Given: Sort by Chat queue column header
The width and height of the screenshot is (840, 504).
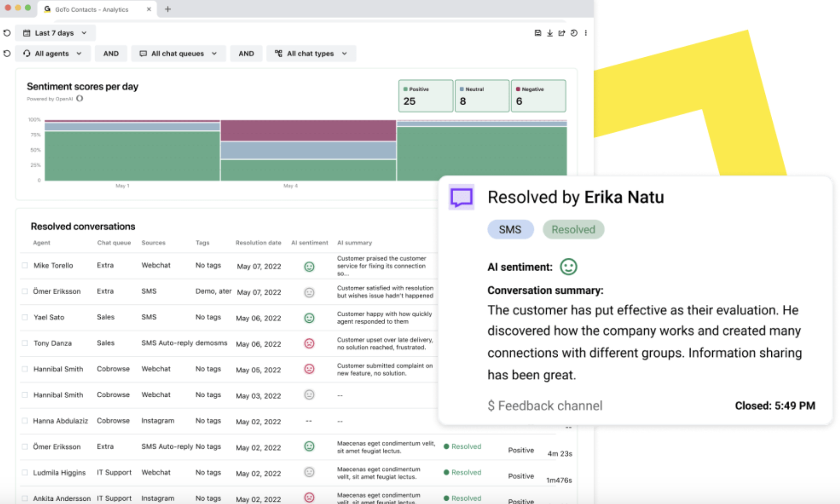Looking at the screenshot, I should [x=114, y=243].
